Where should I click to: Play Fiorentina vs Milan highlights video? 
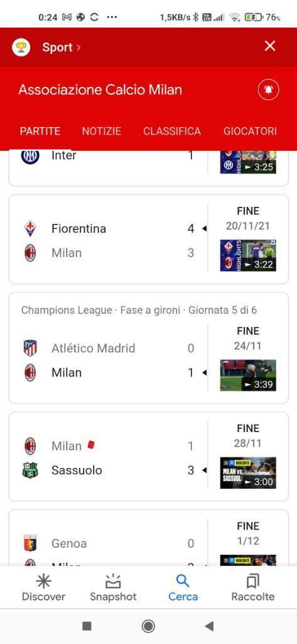pos(248,255)
